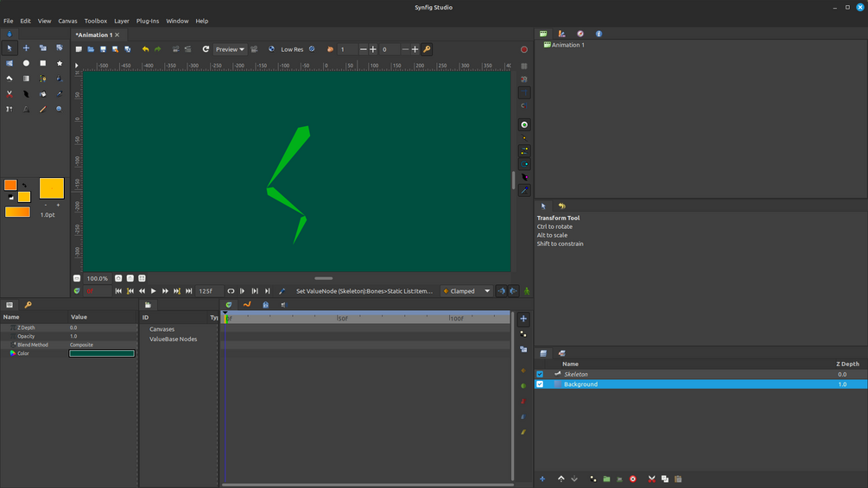Select the Circle tool in toolbox
Viewport: 868px width, 488px height.
[x=26, y=63]
